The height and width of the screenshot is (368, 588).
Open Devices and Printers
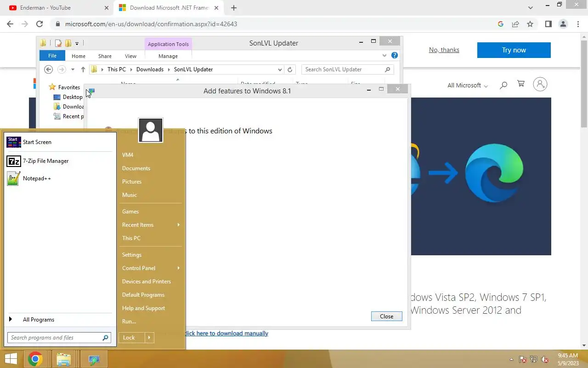[x=147, y=282]
